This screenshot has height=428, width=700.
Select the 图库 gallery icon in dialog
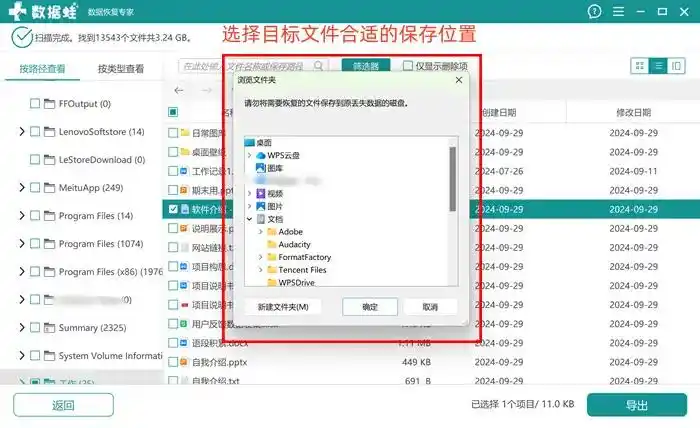pyautogui.click(x=261, y=168)
